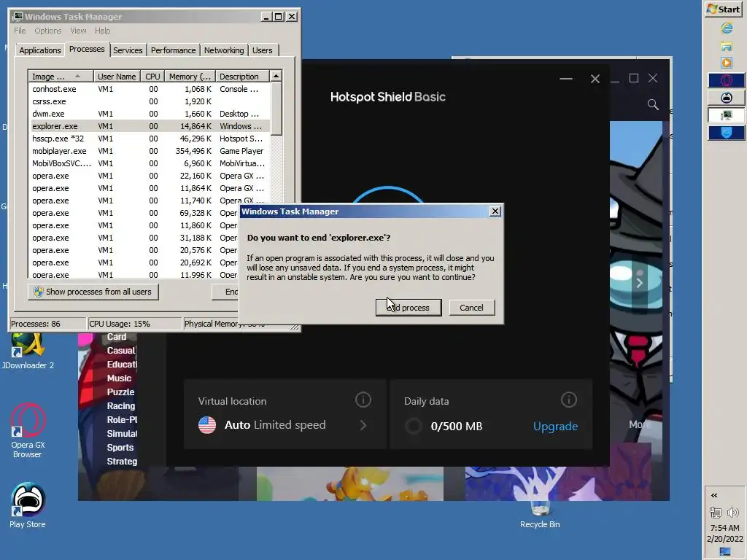The image size is (747, 560).
Task: Select opera.exe row using 69,328 K
Action: click(134, 213)
